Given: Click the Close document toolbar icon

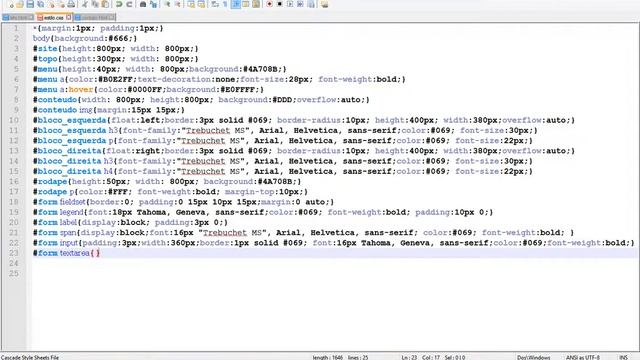Looking at the screenshot, I should [x=51, y=4].
